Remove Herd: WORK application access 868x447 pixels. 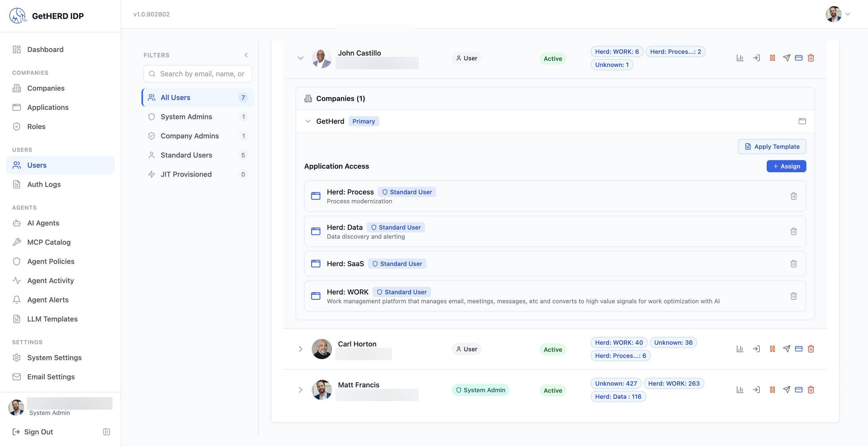click(x=793, y=296)
